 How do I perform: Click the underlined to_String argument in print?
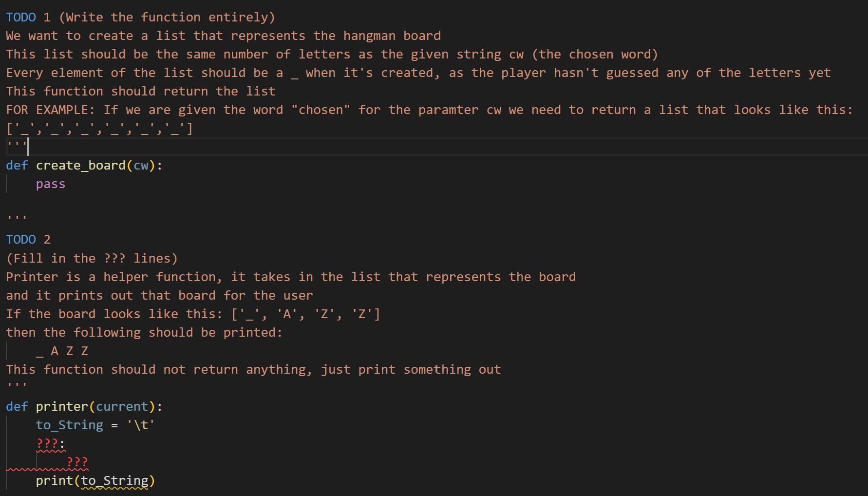click(114, 481)
